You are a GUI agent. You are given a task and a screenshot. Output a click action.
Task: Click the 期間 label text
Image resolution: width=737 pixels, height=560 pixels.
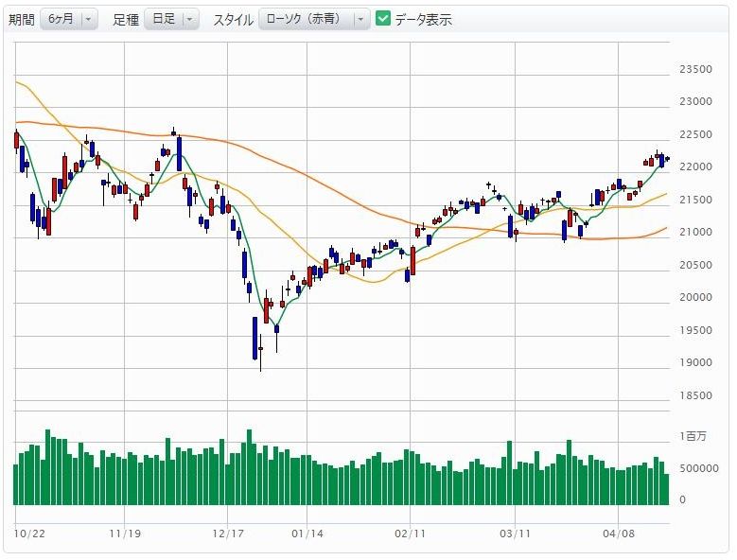point(22,19)
